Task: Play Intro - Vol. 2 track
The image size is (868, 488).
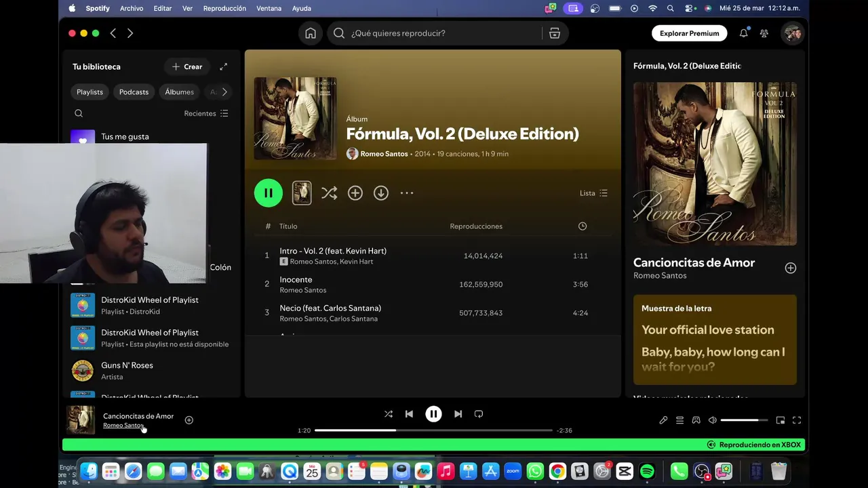Action: tap(432, 256)
